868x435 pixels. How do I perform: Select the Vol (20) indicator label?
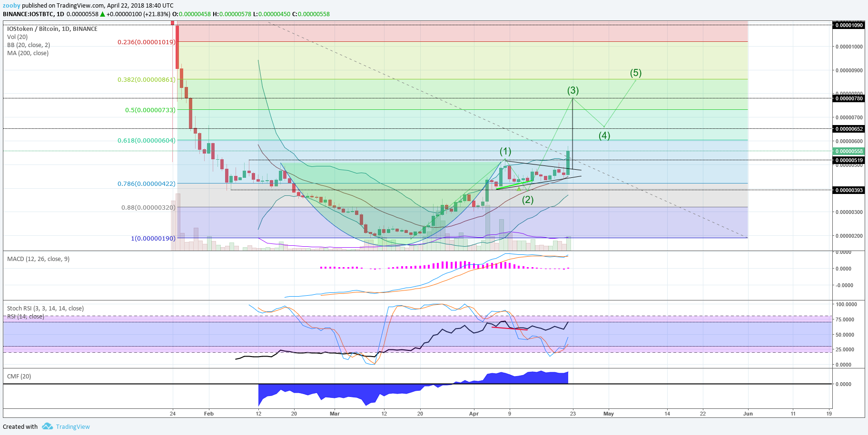[x=17, y=37]
